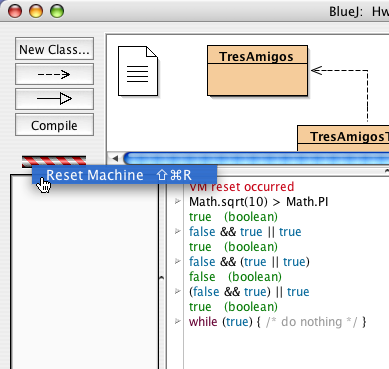This screenshot has width=389, height=369.
Task: Click the 'VM reset occurred' message
Action: (x=242, y=187)
